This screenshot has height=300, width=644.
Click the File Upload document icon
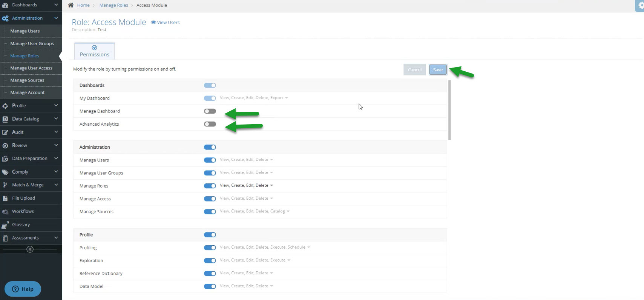tap(5, 198)
